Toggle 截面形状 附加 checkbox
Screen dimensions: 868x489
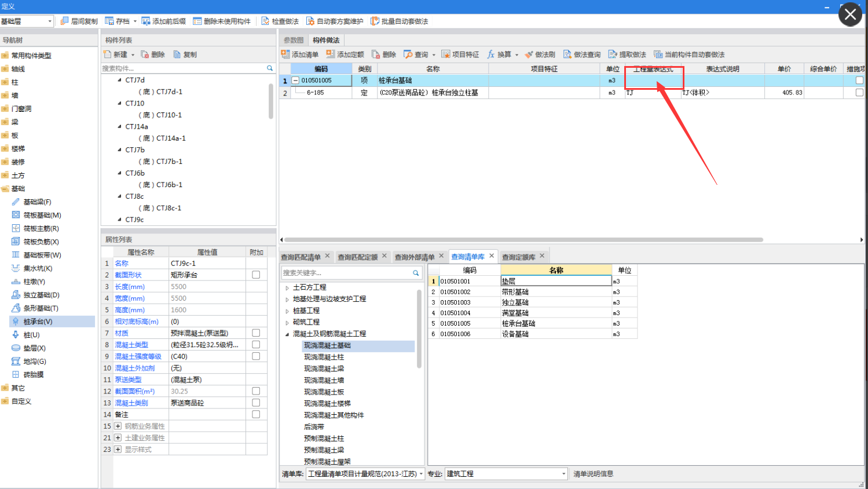coord(256,275)
